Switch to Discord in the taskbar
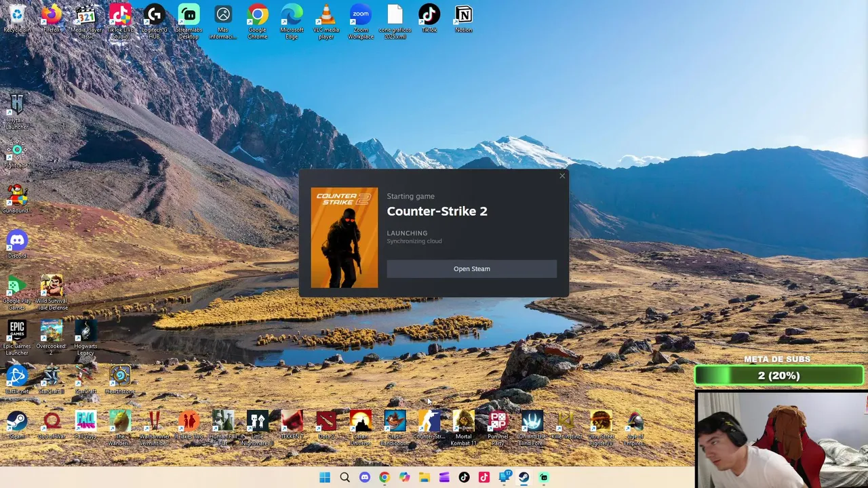868x488 pixels. coord(365,477)
